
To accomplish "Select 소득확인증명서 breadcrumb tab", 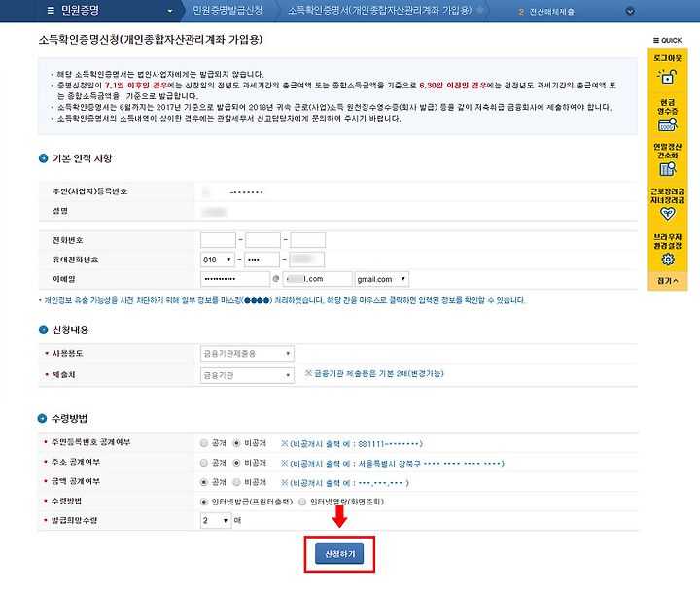I will click(x=379, y=11).
